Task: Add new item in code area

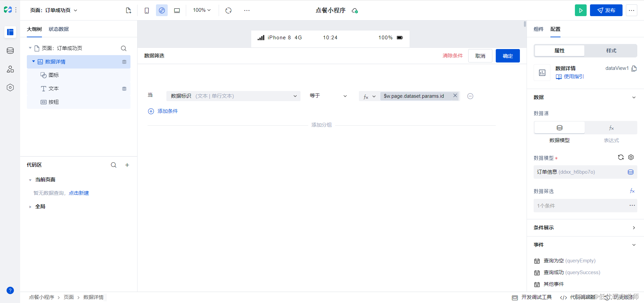Action: 127,165
